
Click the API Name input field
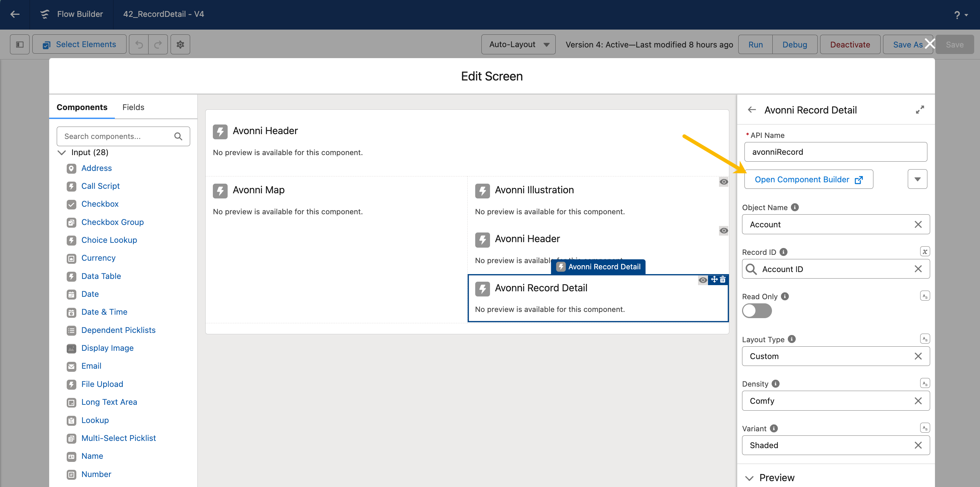(836, 152)
